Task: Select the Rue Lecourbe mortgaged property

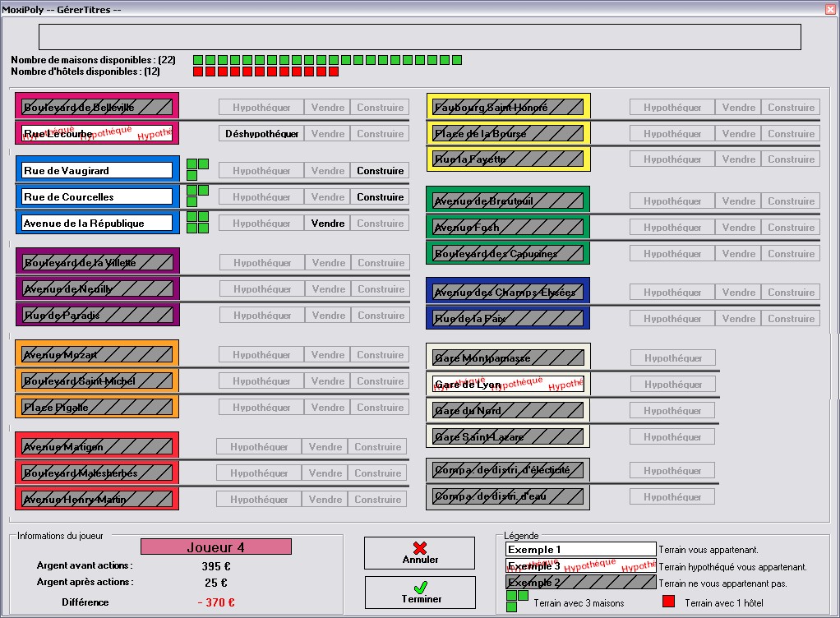Action: coord(97,133)
